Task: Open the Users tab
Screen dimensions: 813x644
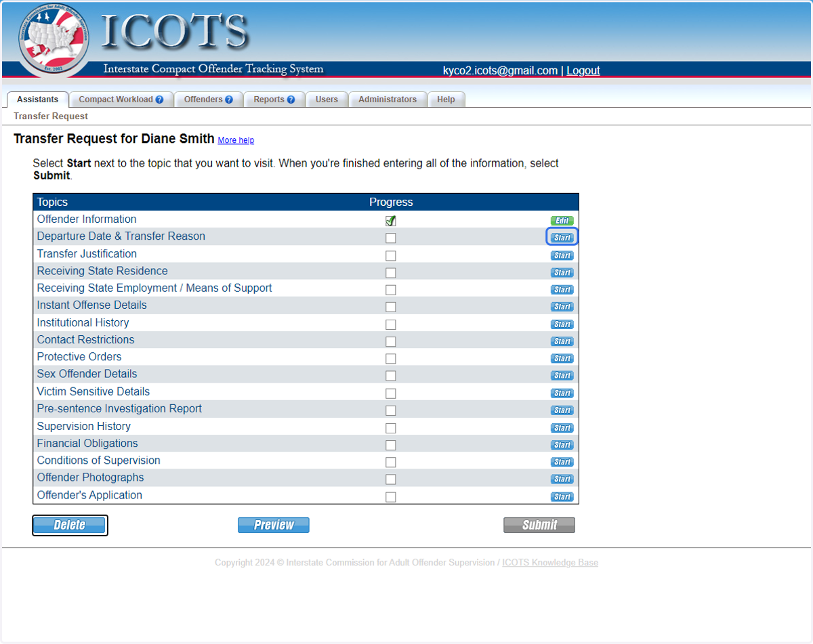Action: coord(327,100)
